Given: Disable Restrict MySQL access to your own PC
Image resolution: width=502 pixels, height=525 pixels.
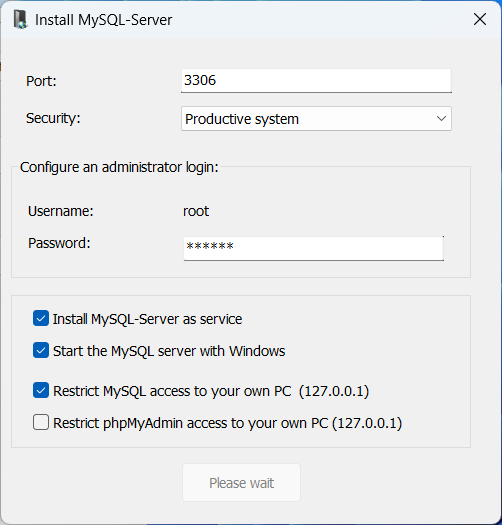Looking at the screenshot, I should click(41, 390).
